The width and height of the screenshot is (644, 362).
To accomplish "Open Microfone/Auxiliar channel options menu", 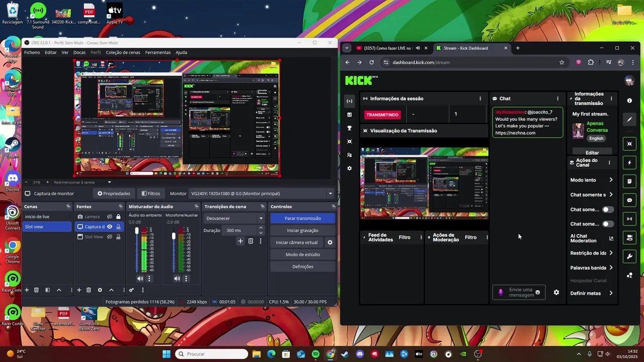I will (x=186, y=279).
